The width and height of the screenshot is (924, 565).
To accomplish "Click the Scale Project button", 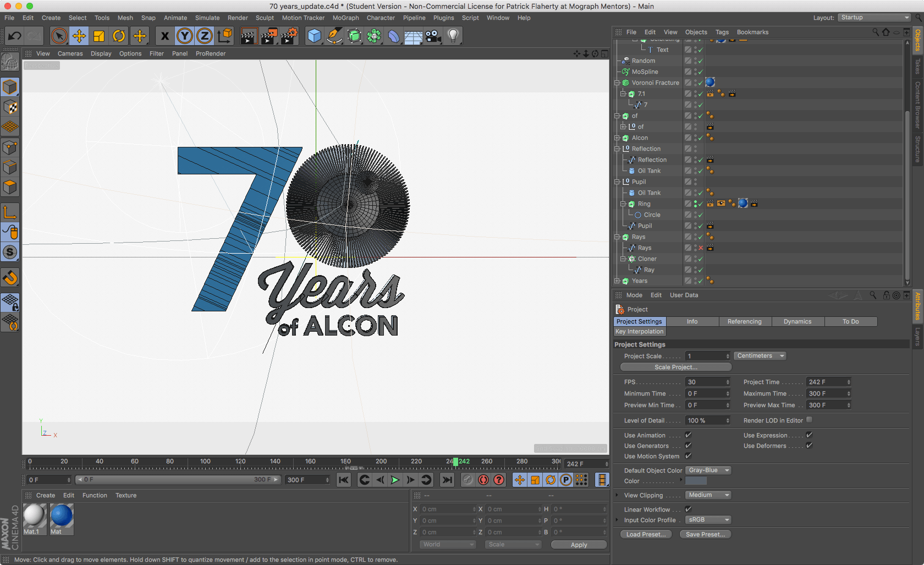I will click(676, 367).
